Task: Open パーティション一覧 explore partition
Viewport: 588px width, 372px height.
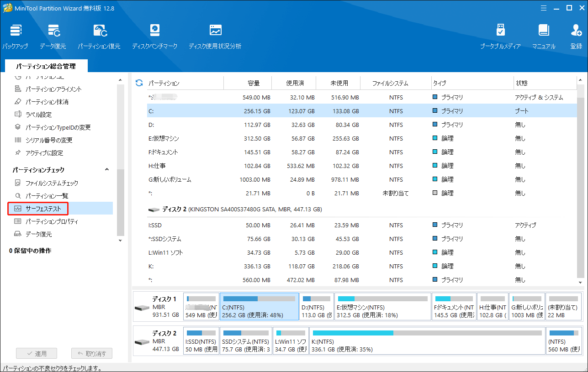Action: pos(42,196)
